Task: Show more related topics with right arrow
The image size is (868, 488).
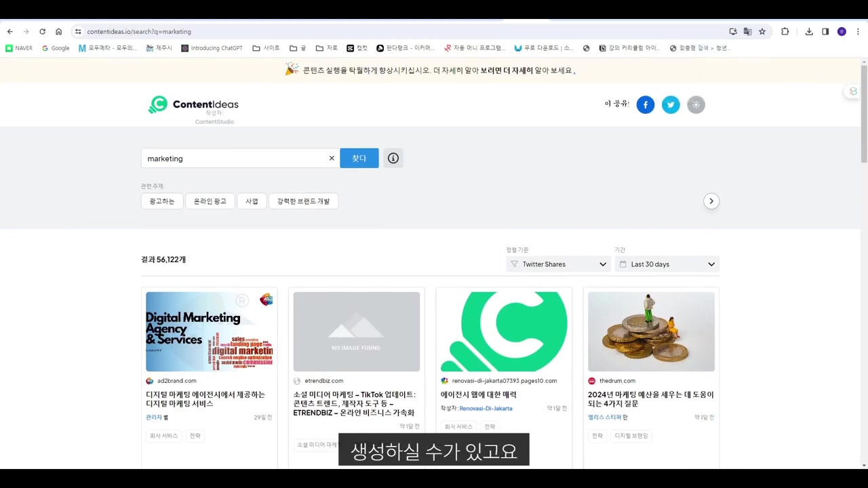Action: point(711,201)
